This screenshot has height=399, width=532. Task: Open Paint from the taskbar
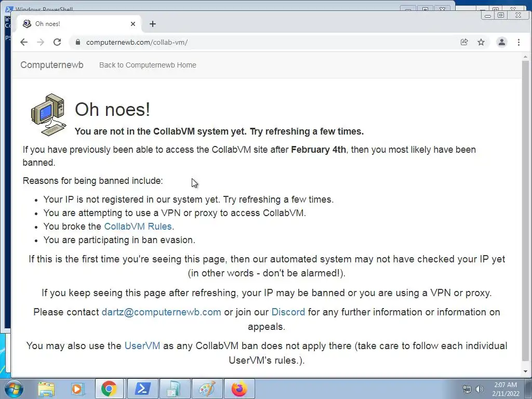(x=207, y=389)
